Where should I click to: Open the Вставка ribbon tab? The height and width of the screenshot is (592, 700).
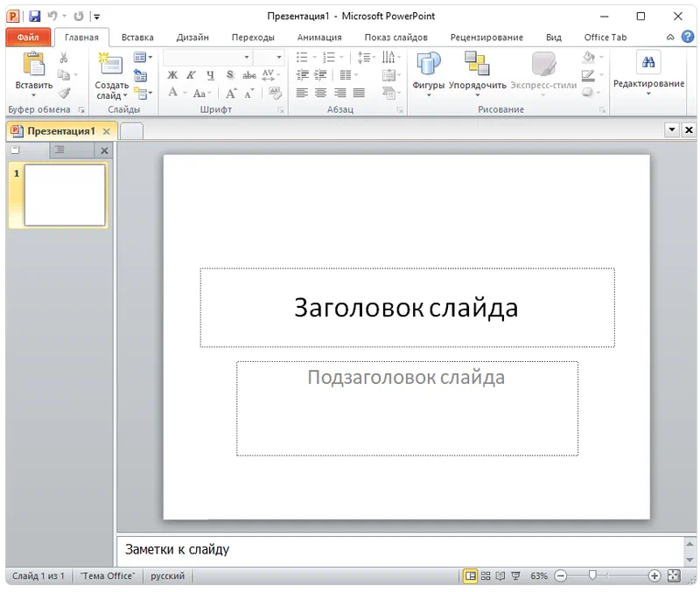tap(137, 38)
